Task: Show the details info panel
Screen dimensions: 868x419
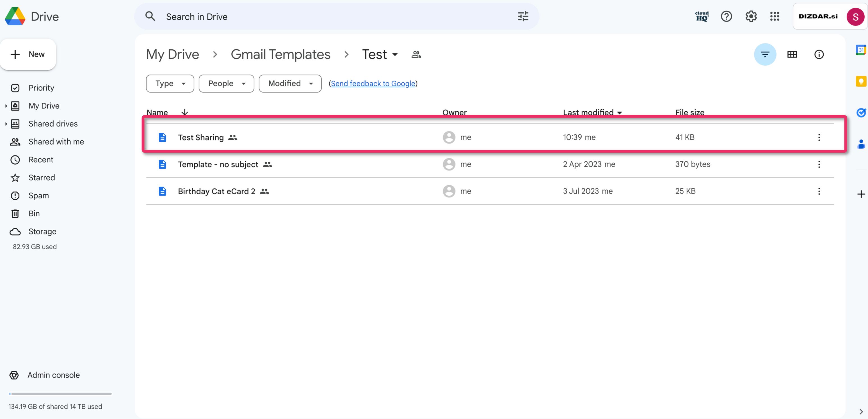Action: point(819,54)
